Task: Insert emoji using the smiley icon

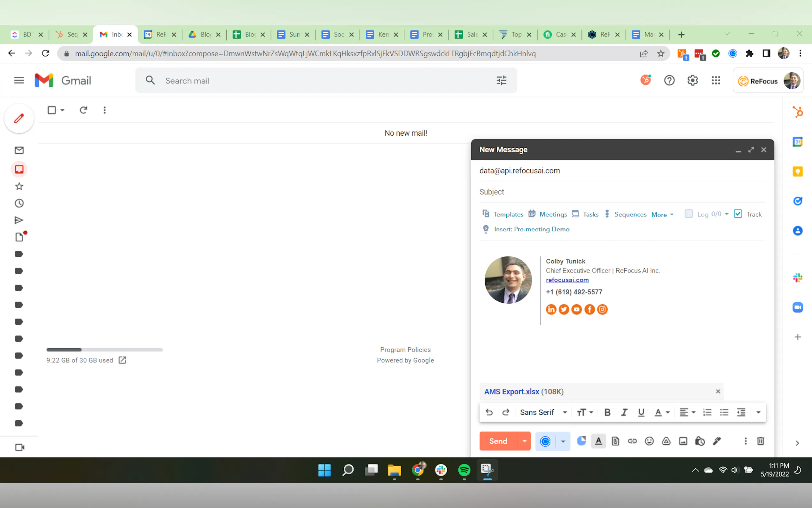Action: click(649, 441)
